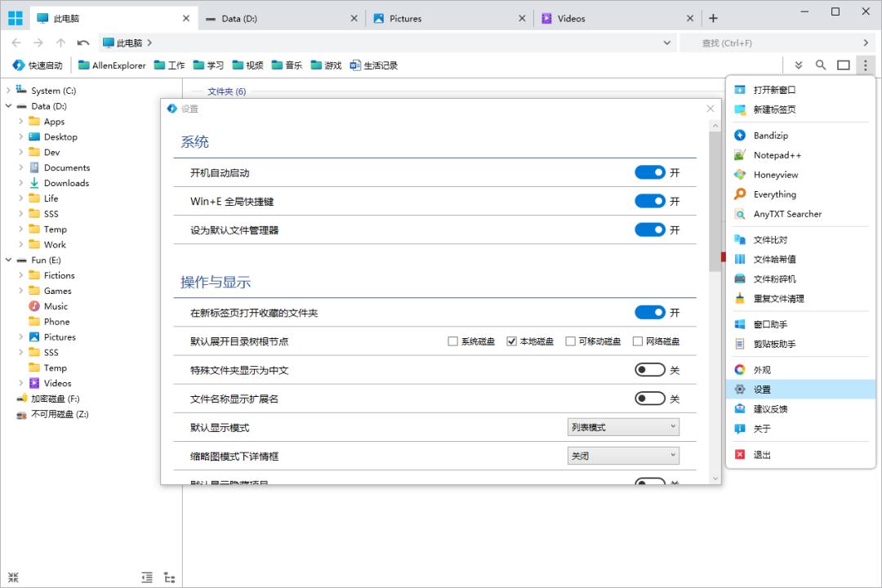Open the 默认显示模式 dropdown
Image resolution: width=882 pixels, height=588 pixels.
point(622,426)
